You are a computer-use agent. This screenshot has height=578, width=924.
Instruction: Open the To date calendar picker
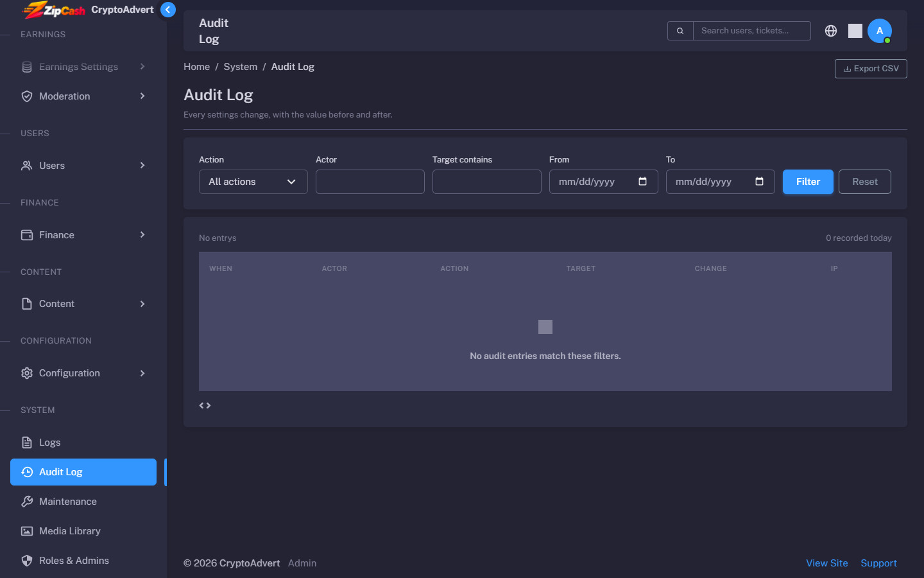pos(759,182)
